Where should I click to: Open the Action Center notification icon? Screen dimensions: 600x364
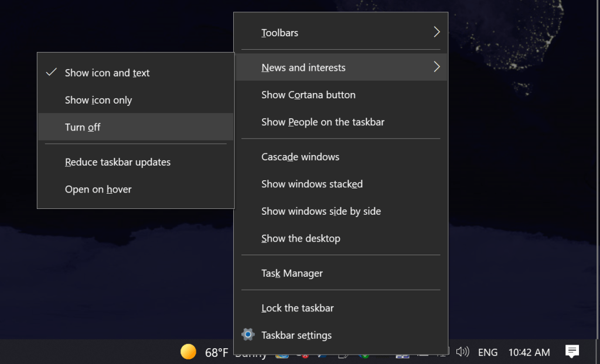[572, 351]
